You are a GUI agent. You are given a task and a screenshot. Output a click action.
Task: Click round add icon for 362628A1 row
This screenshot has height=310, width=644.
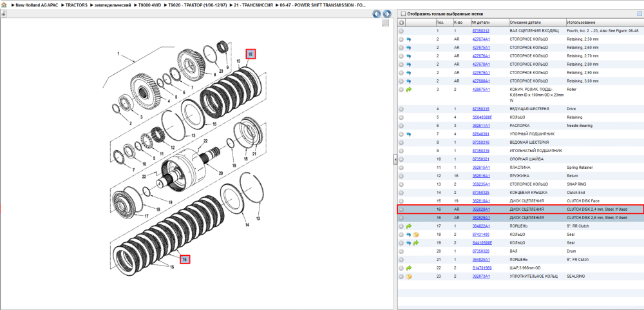click(401, 209)
